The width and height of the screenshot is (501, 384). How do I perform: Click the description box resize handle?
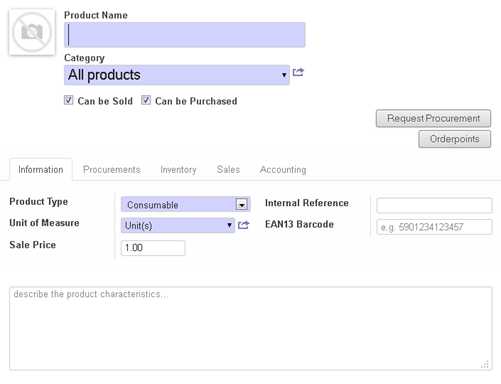click(x=485, y=364)
